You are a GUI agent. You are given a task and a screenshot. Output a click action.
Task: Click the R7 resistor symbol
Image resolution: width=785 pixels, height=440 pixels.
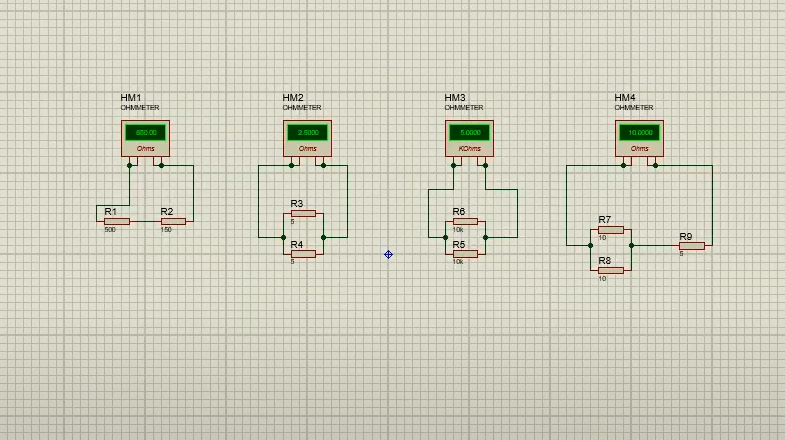[x=611, y=230]
